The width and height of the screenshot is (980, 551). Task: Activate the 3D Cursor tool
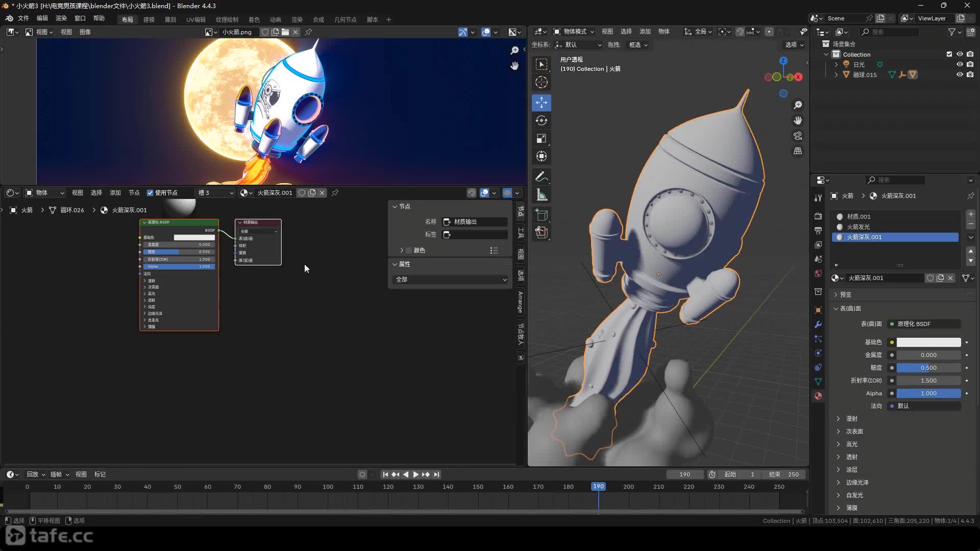(x=542, y=83)
